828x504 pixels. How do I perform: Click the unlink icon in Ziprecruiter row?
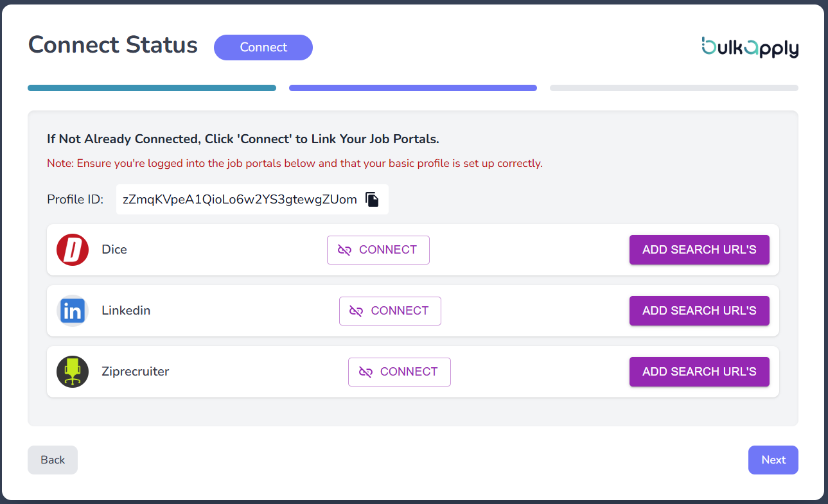[366, 372]
